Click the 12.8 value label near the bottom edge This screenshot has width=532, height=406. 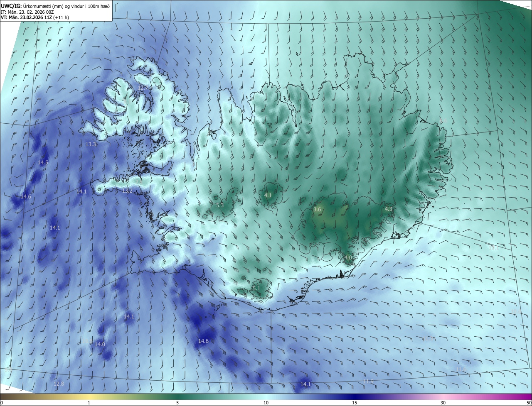coord(59,384)
